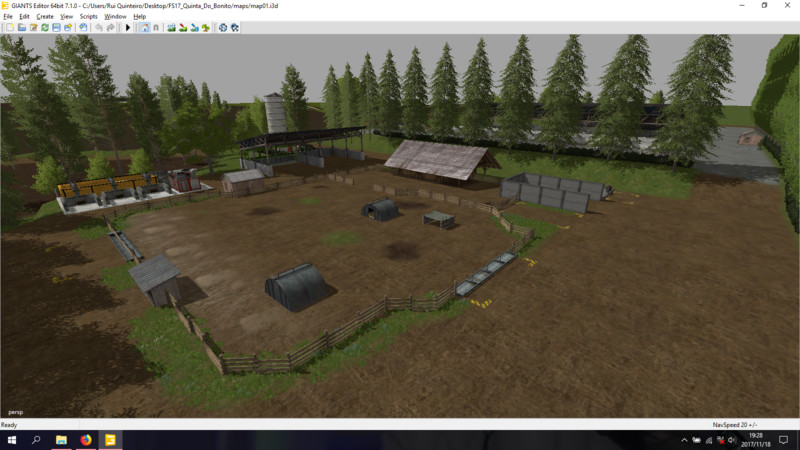Click the New file toolbar icon
Image resolution: width=800 pixels, height=450 pixels.
(10, 27)
